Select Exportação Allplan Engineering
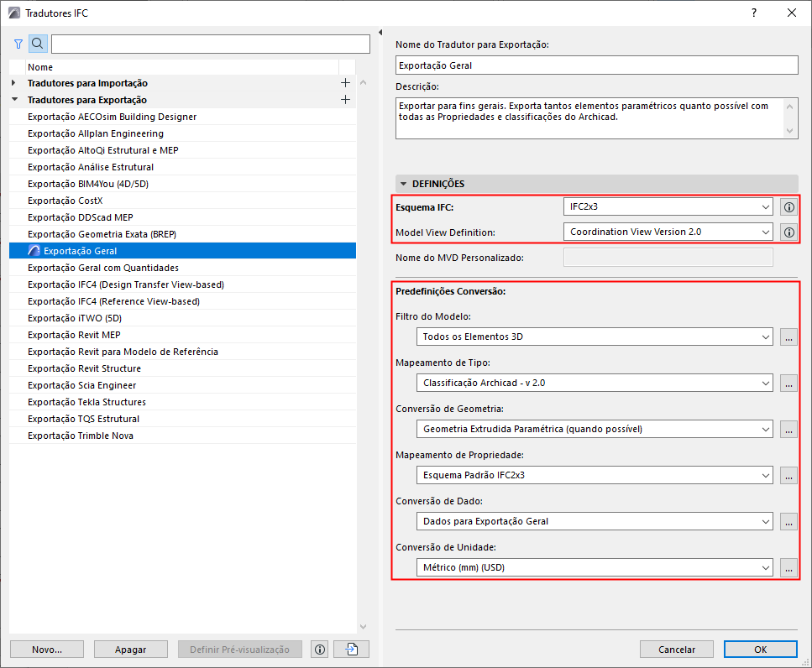 (182, 133)
